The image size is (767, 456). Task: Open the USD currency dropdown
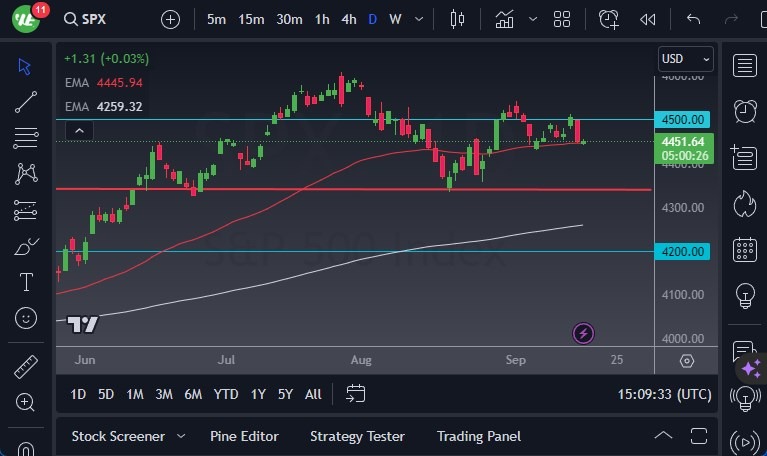(x=686, y=59)
